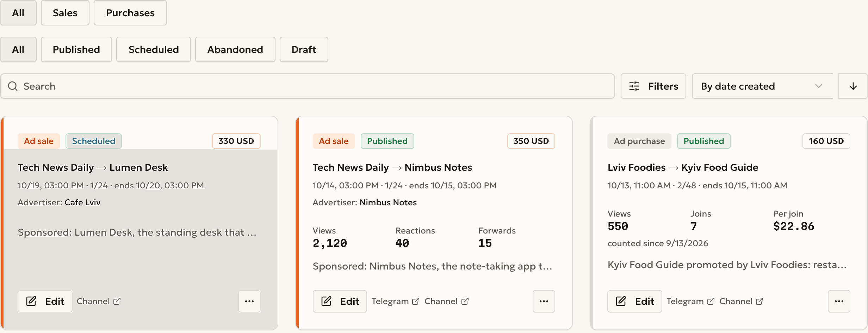Open more options on Lumen Desk card
The image size is (868, 333).
[x=249, y=301]
